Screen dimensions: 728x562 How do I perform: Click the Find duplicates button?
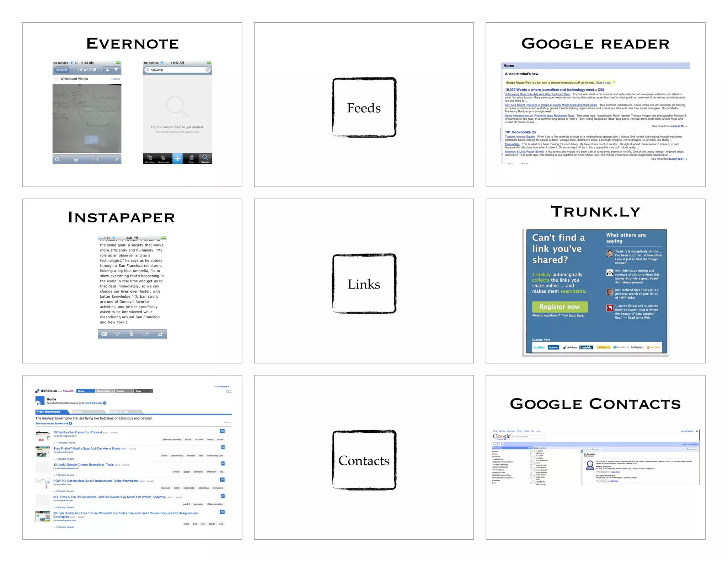[x=603, y=481]
